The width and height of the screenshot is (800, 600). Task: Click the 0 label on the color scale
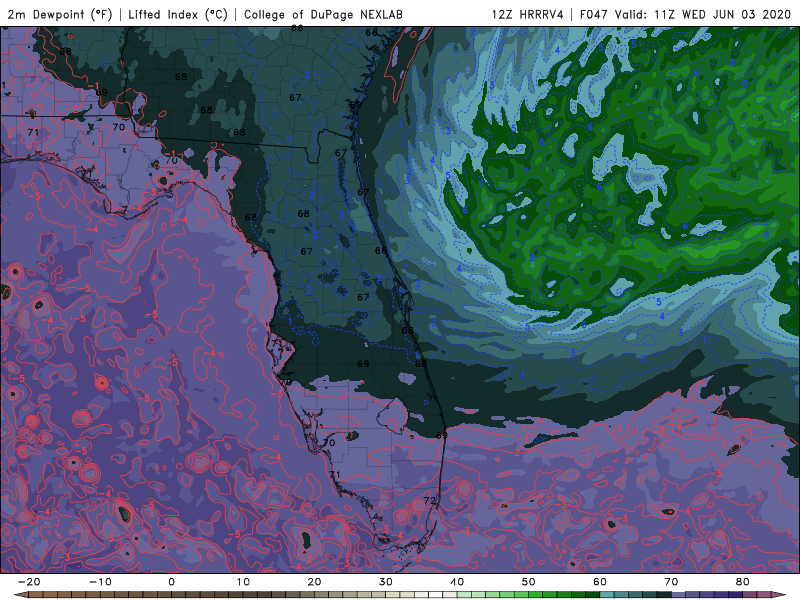pyautogui.click(x=171, y=582)
